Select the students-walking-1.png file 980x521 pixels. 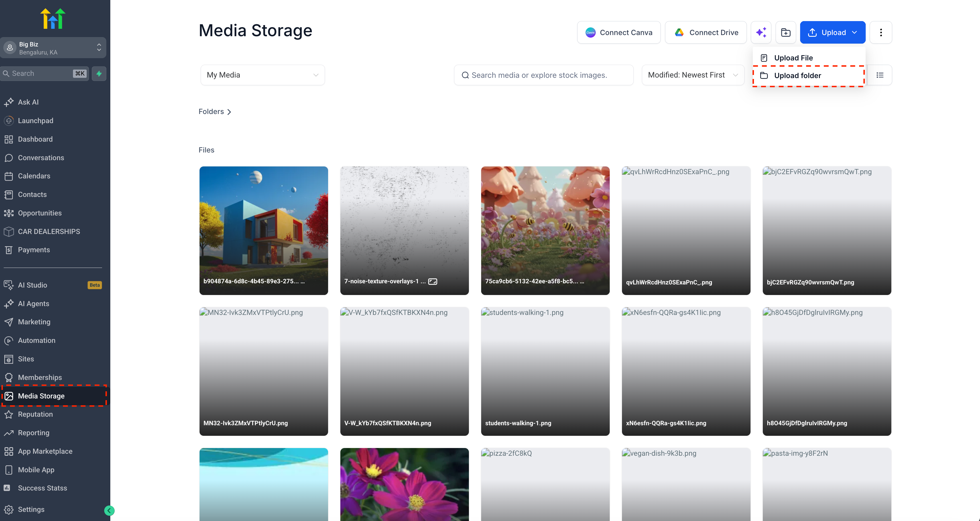coord(545,371)
